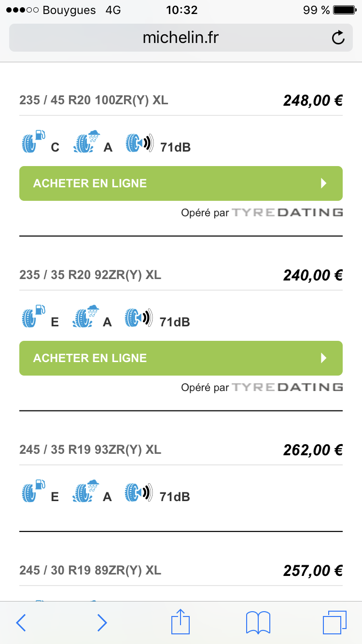
Task: Go back with the Safari back arrow
Action: [x=21, y=622]
